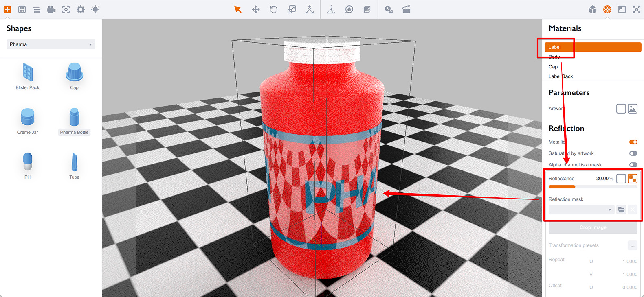
Task: Click the orange add shape plus icon
Action: (7, 9)
